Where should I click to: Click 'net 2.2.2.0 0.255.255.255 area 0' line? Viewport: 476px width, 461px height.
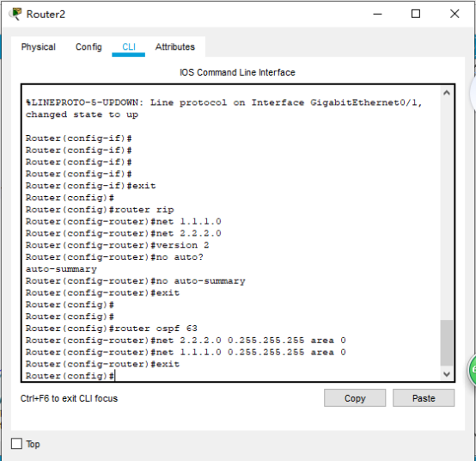(186, 341)
